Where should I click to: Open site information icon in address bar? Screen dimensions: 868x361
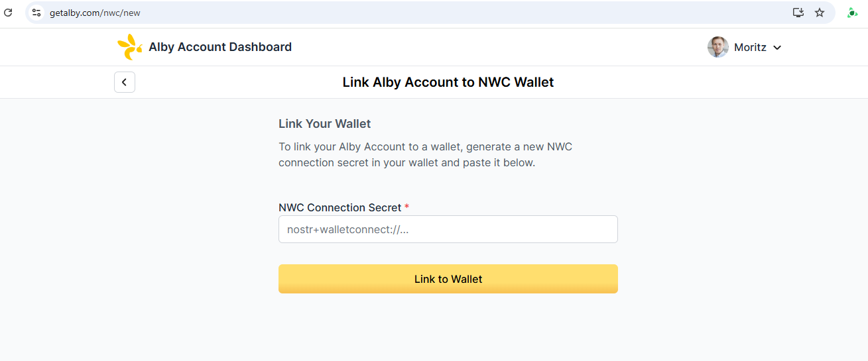[x=36, y=13]
